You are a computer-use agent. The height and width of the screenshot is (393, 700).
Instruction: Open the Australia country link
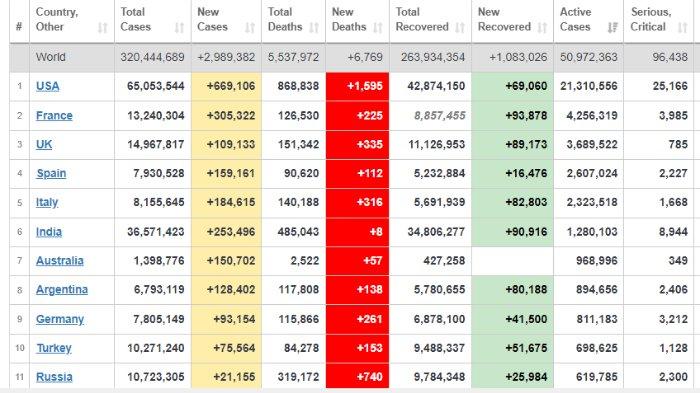(x=59, y=260)
